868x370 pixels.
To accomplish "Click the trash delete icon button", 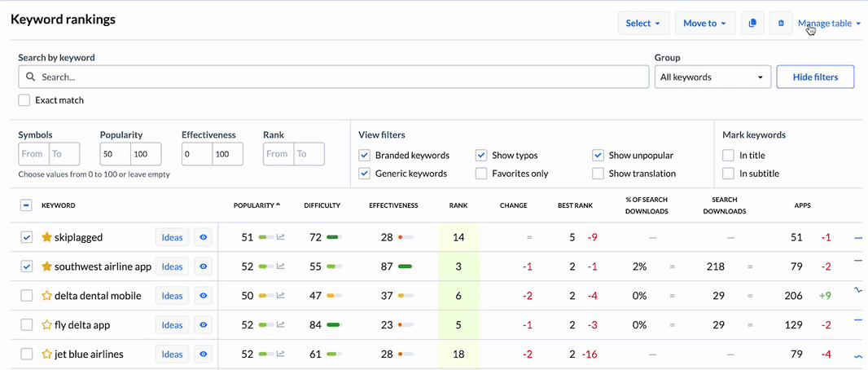I will (781, 24).
